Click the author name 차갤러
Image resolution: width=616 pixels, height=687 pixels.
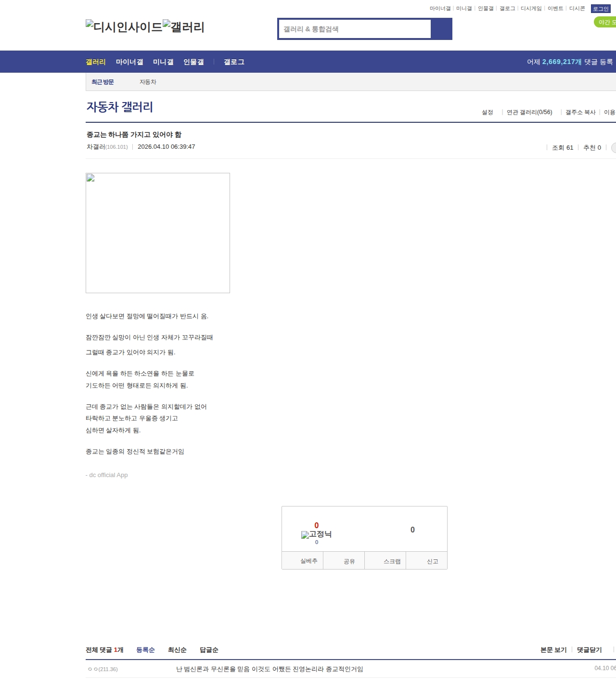point(96,147)
